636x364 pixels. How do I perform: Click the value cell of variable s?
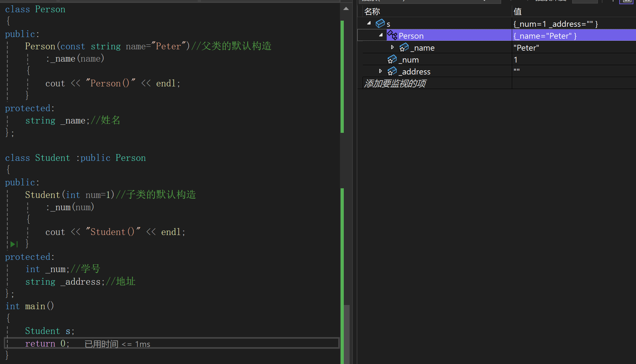tap(555, 24)
